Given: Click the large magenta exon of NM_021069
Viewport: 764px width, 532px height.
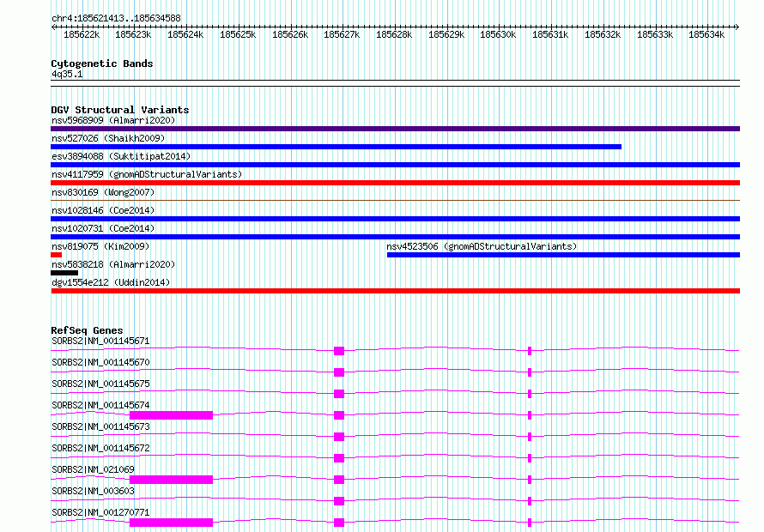Looking at the screenshot, I should (x=171, y=480).
